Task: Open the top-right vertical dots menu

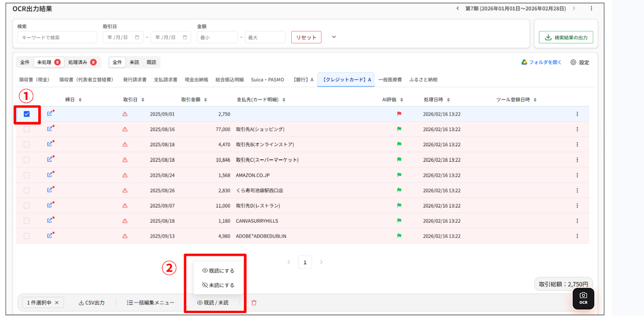Action: click(591, 9)
